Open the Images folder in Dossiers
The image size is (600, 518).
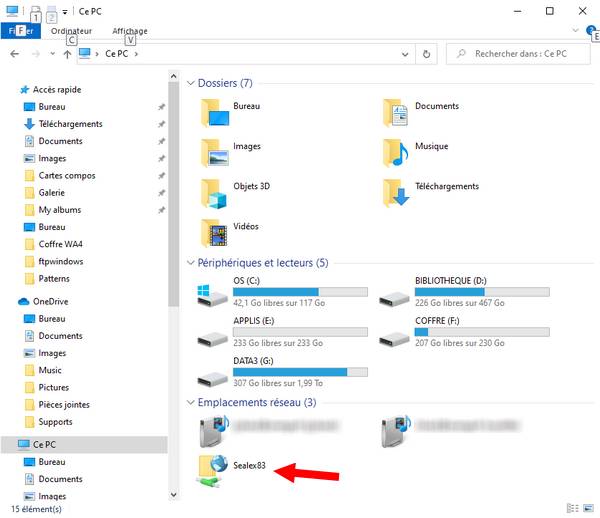[x=231, y=153]
